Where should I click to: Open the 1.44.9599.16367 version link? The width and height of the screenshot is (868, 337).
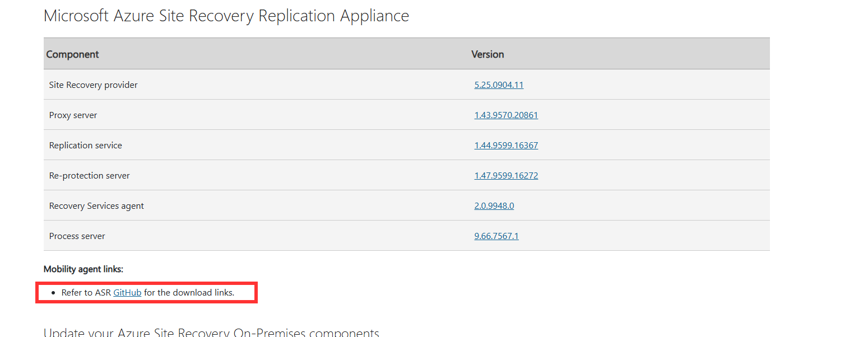pos(506,146)
